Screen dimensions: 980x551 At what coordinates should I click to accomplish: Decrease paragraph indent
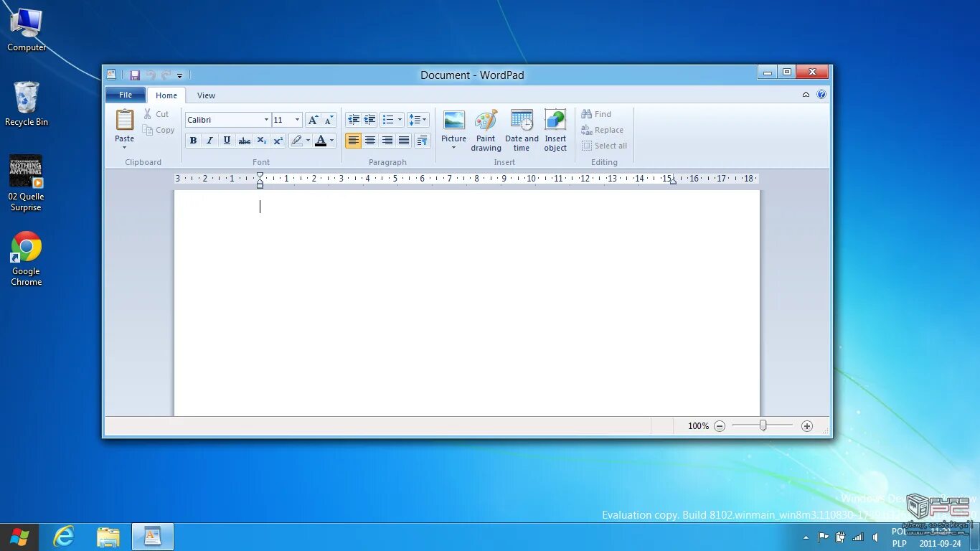[x=354, y=120]
